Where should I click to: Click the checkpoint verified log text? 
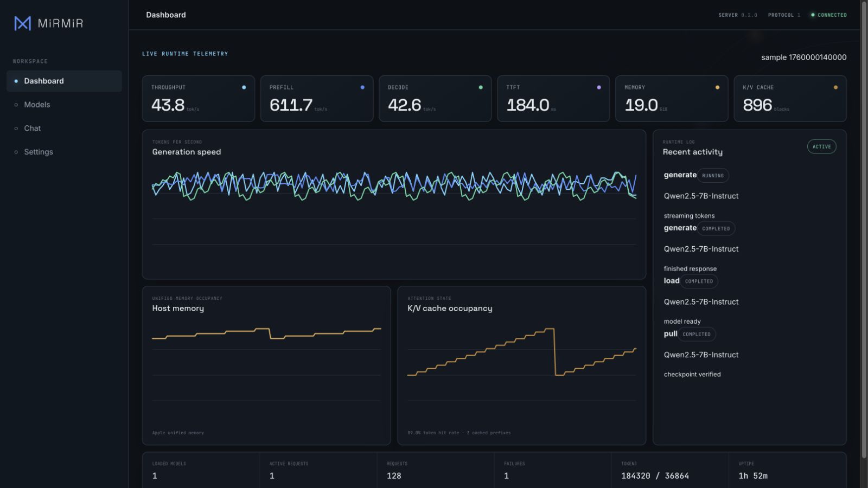click(x=692, y=374)
